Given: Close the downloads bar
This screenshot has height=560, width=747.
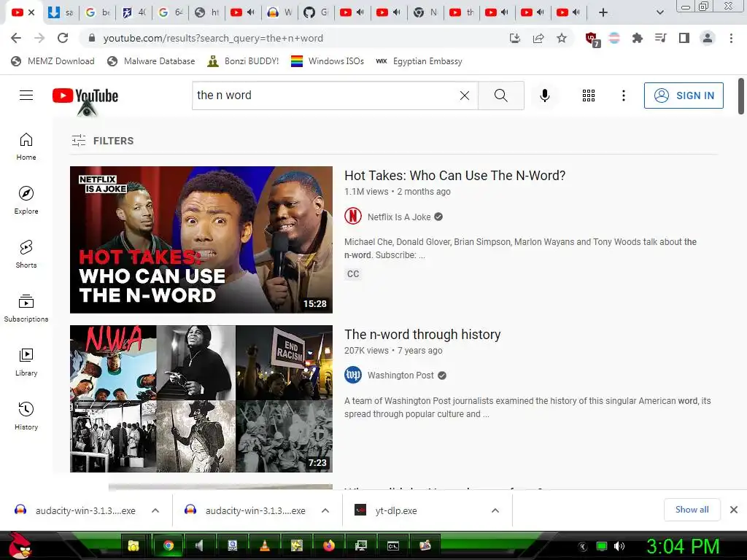Looking at the screenshot, I should [x=734, y=510].
